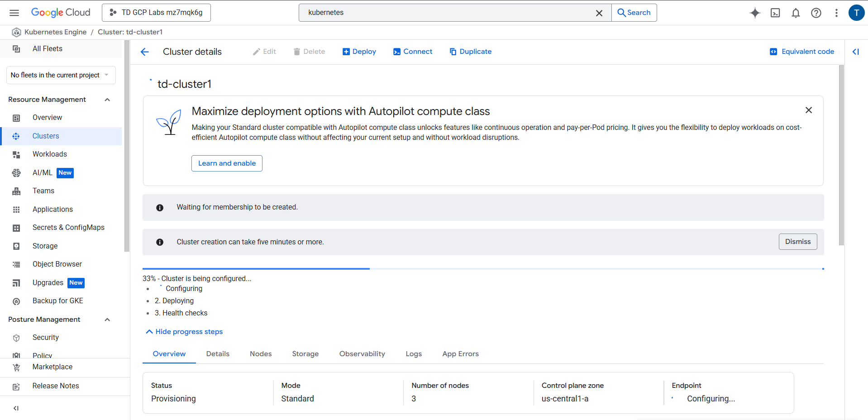Collapse the right side panel
The image size is (868, 420).
855,52
